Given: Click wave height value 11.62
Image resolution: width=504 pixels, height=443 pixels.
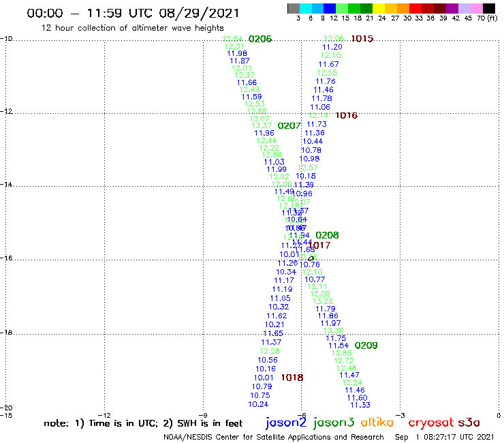Looking at the screenshot, I should point(277,316).
